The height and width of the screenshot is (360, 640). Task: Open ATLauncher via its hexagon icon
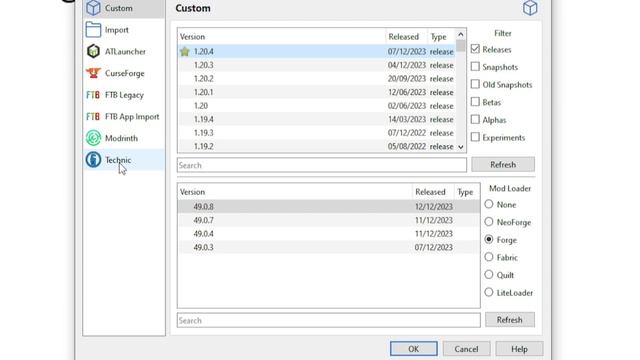point(93,51)
